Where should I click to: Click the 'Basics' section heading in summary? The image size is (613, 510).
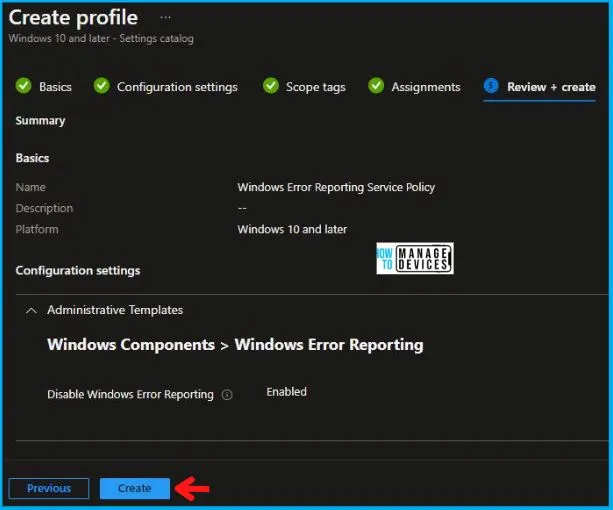(32, 158)
